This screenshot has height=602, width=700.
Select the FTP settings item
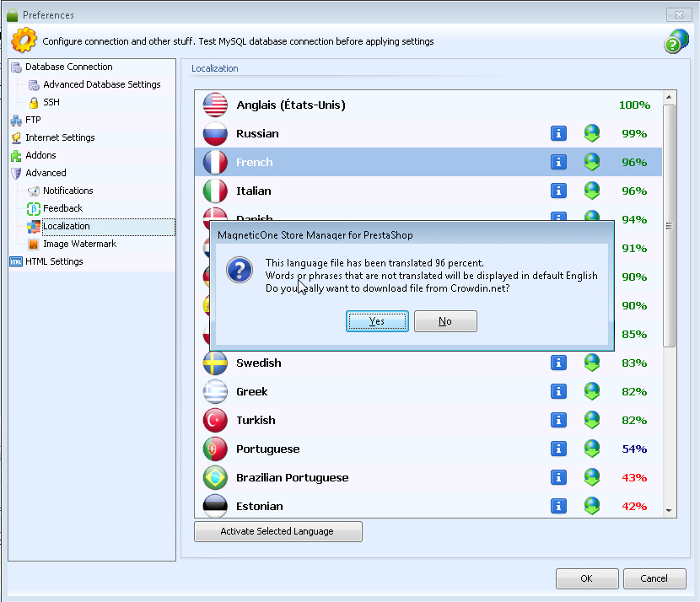33,120
